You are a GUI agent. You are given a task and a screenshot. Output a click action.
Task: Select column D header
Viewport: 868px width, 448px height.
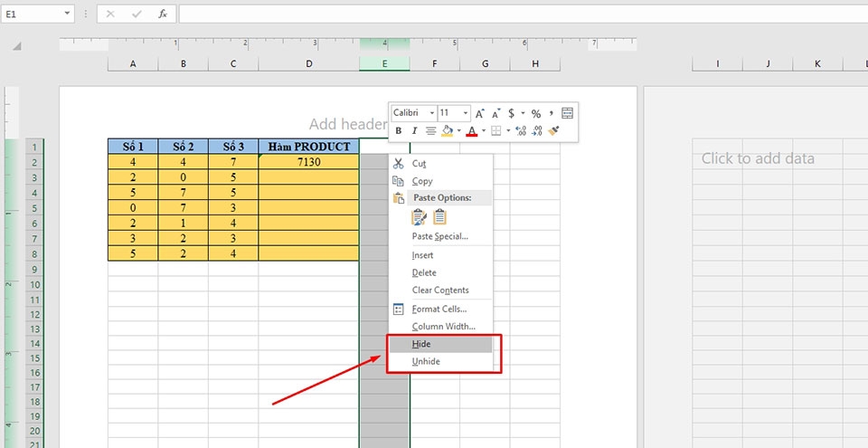pyautogui.click(x=309, y=63)
